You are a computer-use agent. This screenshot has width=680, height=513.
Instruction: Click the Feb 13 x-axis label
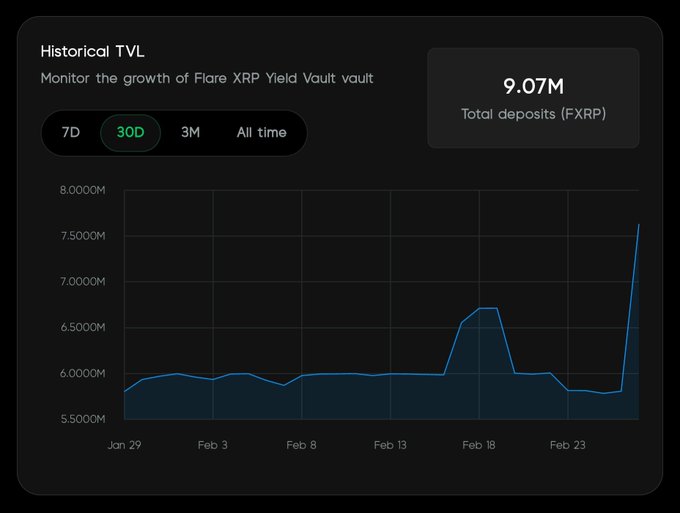(390, 446)
